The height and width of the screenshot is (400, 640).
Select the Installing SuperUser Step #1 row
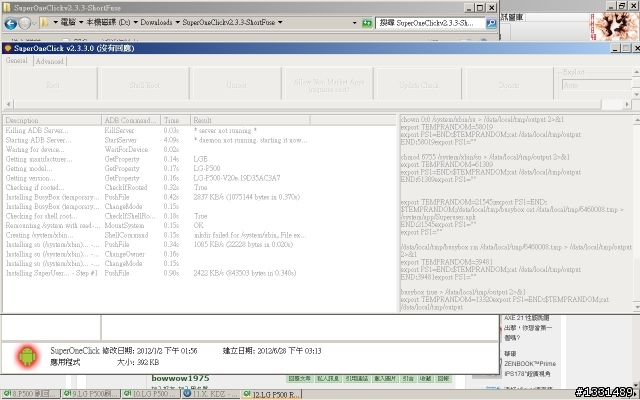tap(157, 273)
